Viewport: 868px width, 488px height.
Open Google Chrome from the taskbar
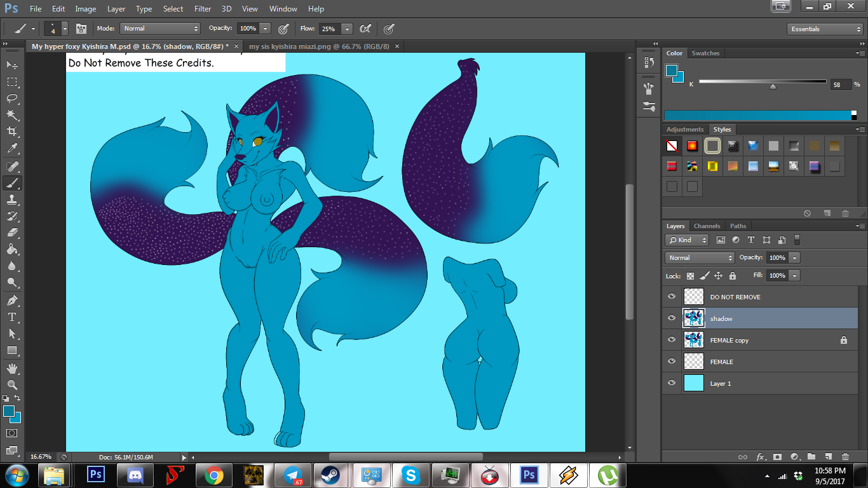[x=214, y=475]
